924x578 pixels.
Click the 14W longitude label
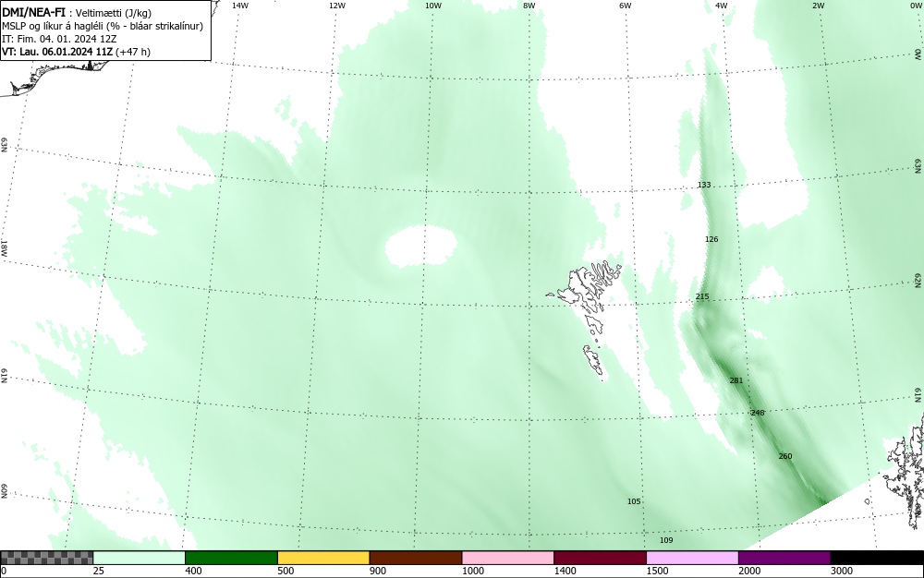240,6
